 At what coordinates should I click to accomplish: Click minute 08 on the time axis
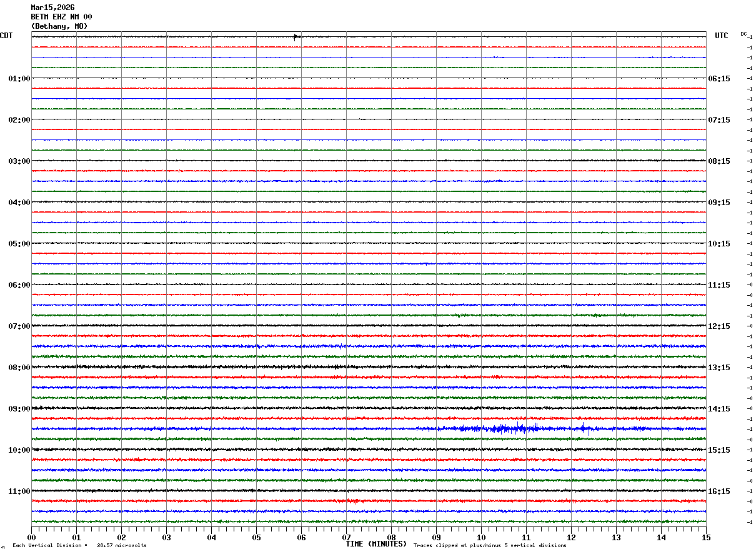pyautogui.click(x=391, y=537)
